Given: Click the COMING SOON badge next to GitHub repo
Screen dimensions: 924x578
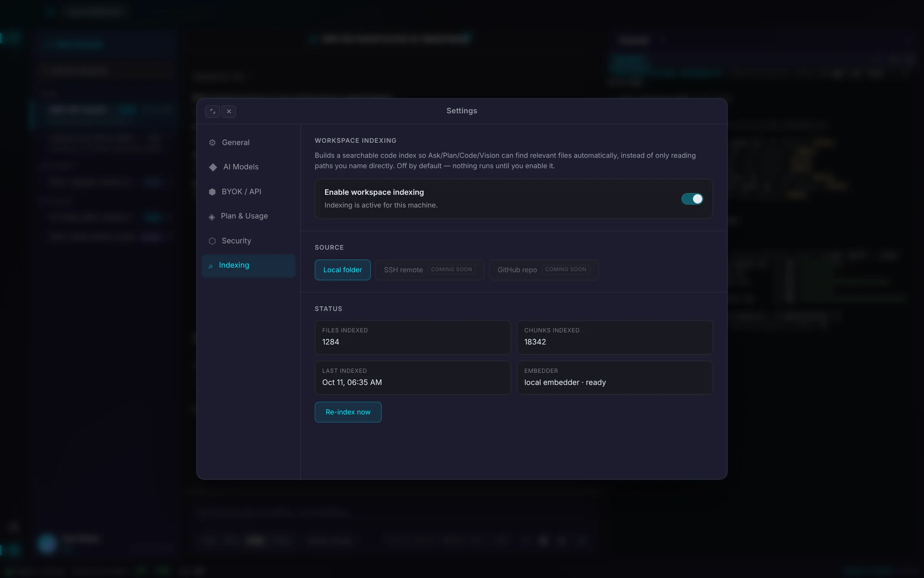Looking at the screenshot, I should click(x=566, y=269).
